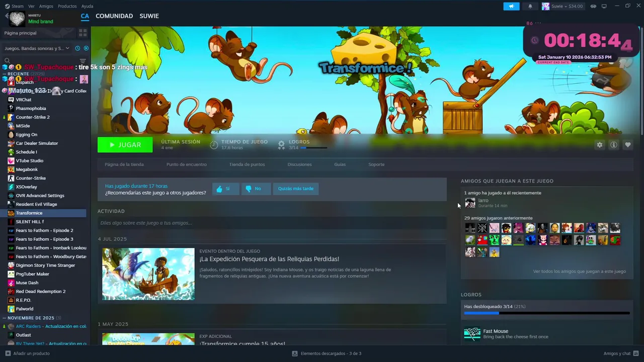The image size is (644, 362).
Task: Click the library search magnifier icon
Action: tap(7, 61)
